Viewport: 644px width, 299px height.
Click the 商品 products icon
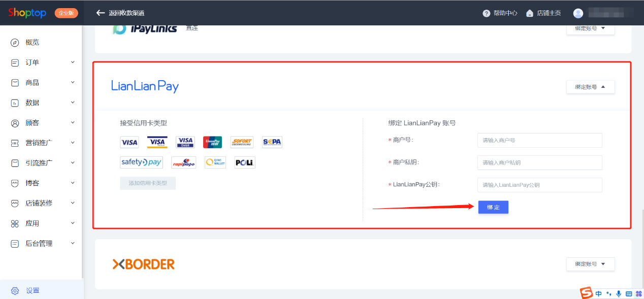15,83
